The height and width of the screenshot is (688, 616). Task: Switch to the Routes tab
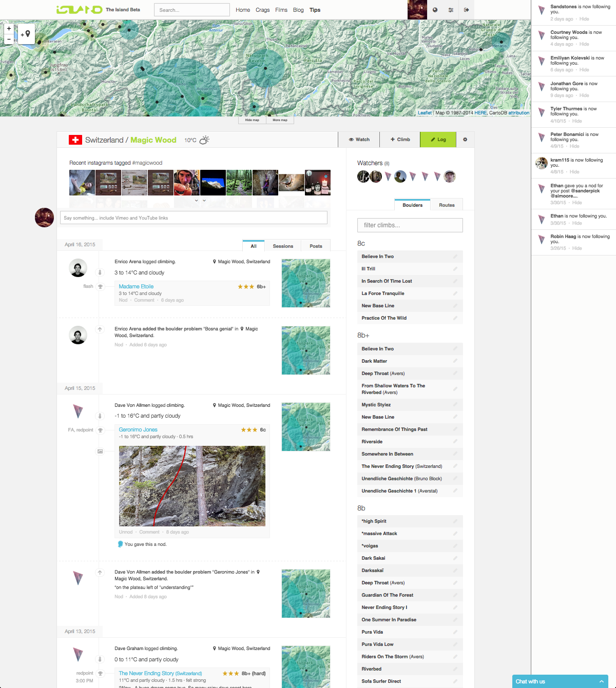point(447,204)
